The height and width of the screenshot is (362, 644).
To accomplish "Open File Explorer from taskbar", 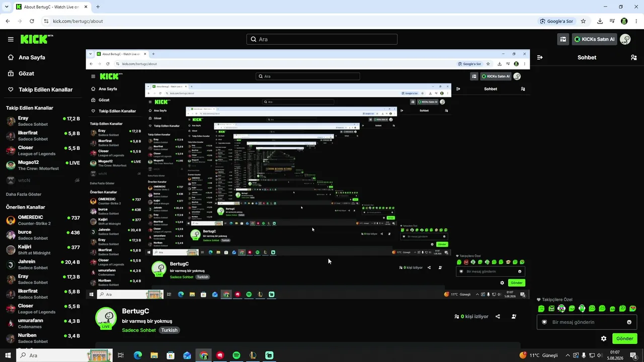I will 154,355.
